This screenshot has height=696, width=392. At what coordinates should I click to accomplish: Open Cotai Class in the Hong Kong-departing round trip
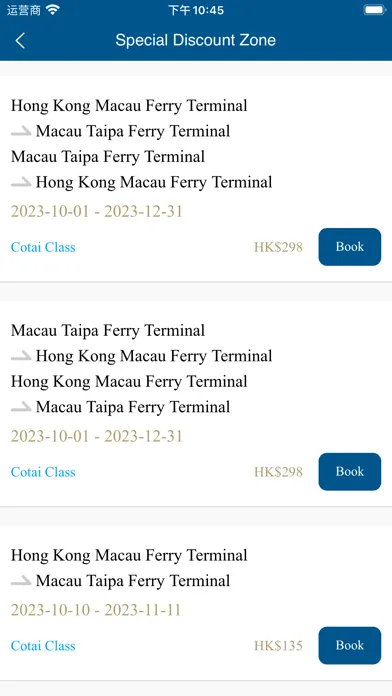tap(43, 247)
